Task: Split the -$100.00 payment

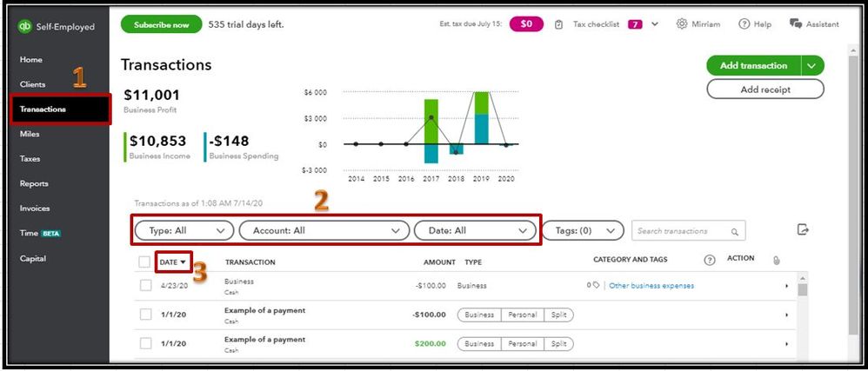Action: click(558, 315)
